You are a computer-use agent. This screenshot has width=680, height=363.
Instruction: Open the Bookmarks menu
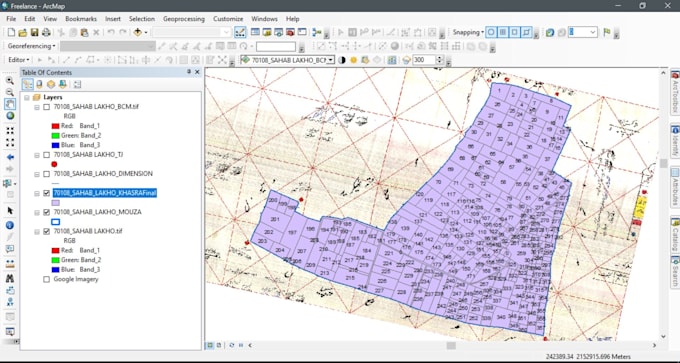point(81,19)
